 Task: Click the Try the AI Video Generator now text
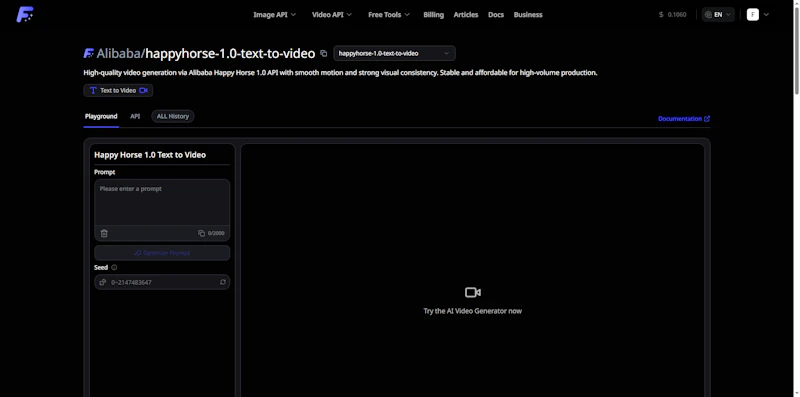pos(472,311)
